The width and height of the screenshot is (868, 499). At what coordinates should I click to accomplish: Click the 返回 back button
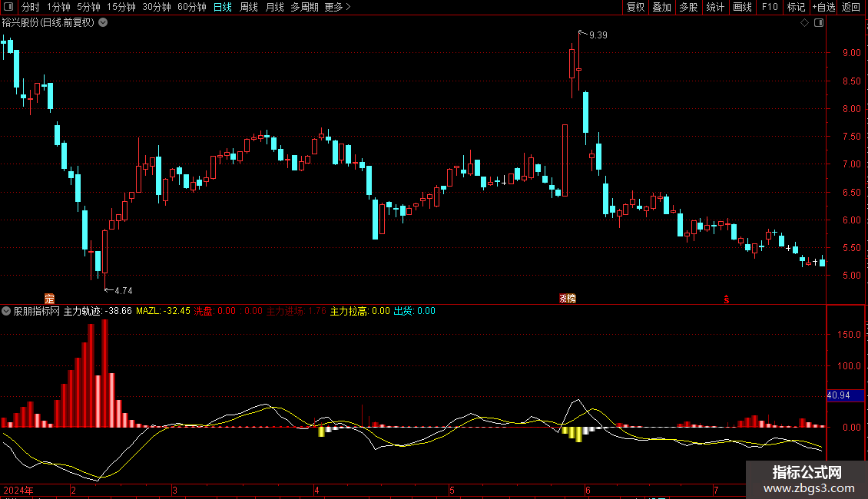tap(851, 7)
